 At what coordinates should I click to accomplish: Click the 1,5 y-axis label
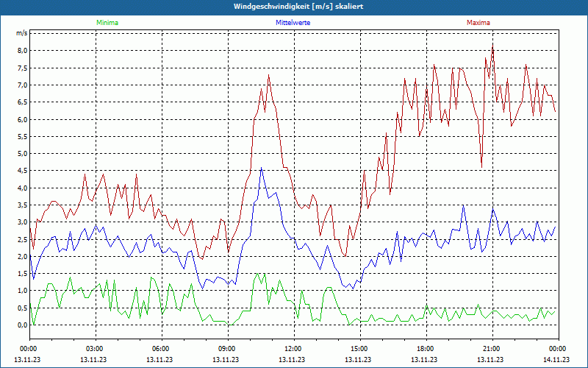[23, 274]
